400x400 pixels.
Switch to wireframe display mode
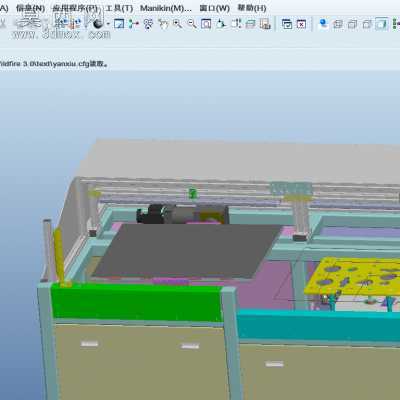[x=338, y=24]
